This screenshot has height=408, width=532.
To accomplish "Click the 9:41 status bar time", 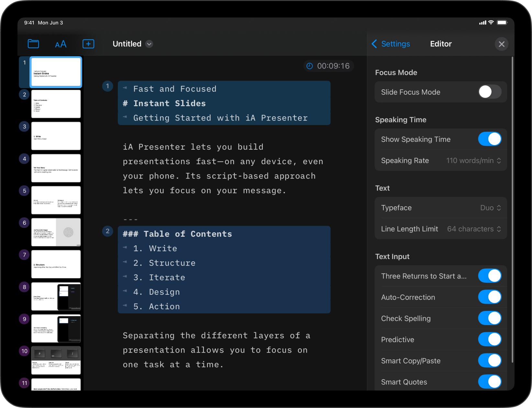I will click(29, 23).
